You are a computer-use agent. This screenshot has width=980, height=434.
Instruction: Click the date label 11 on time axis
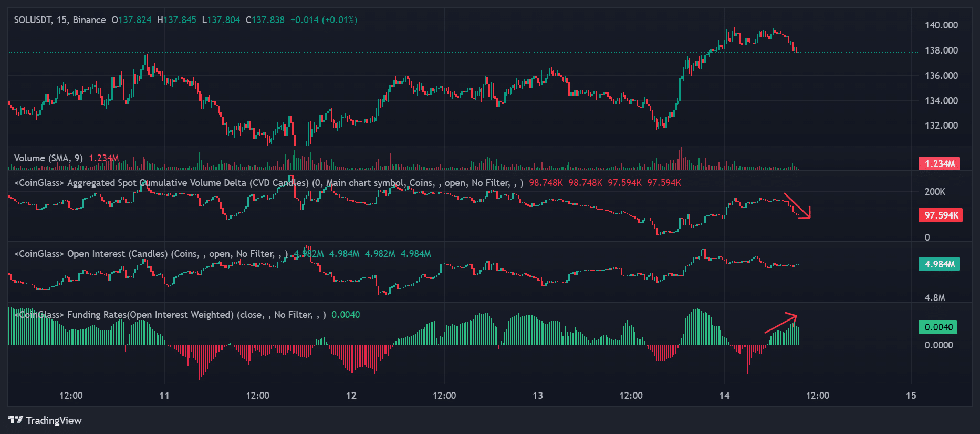164,396
